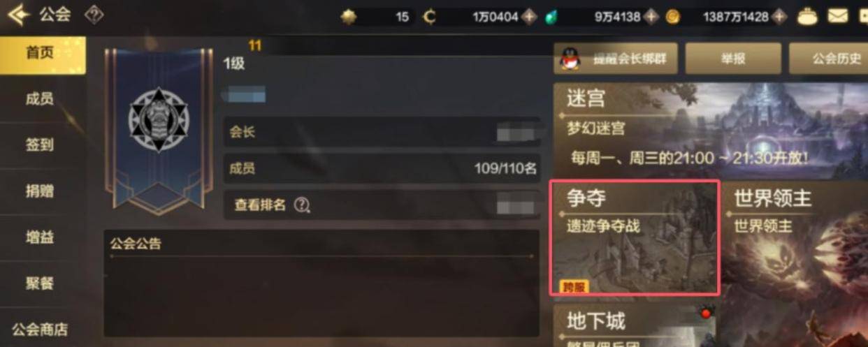Image resolution: width=868 pixels, height=347 pixels.
Task: Click the plus next to 1万0404 currency
Action: point(530,17)
